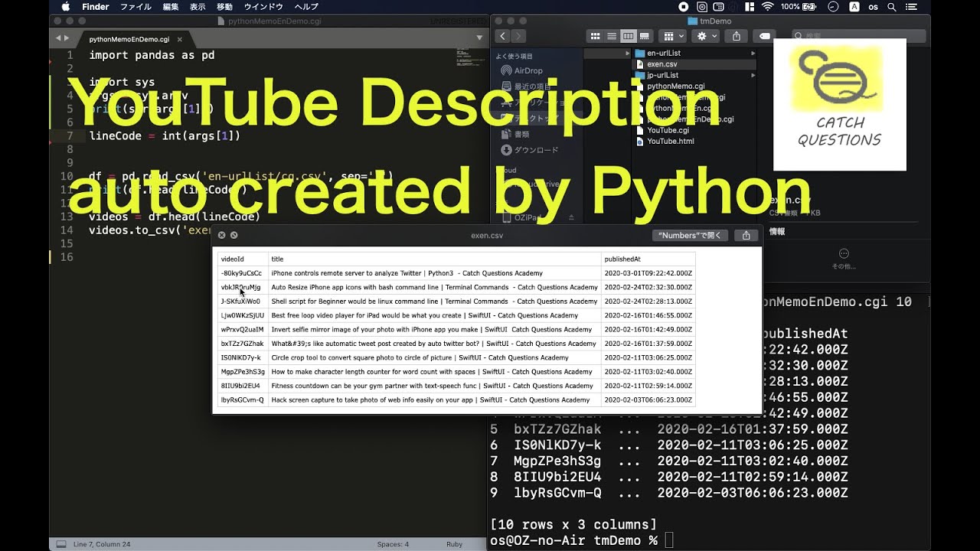Expand en-urlList folder arrow
Screen dimensions: 980x551
tap(753, 53)
